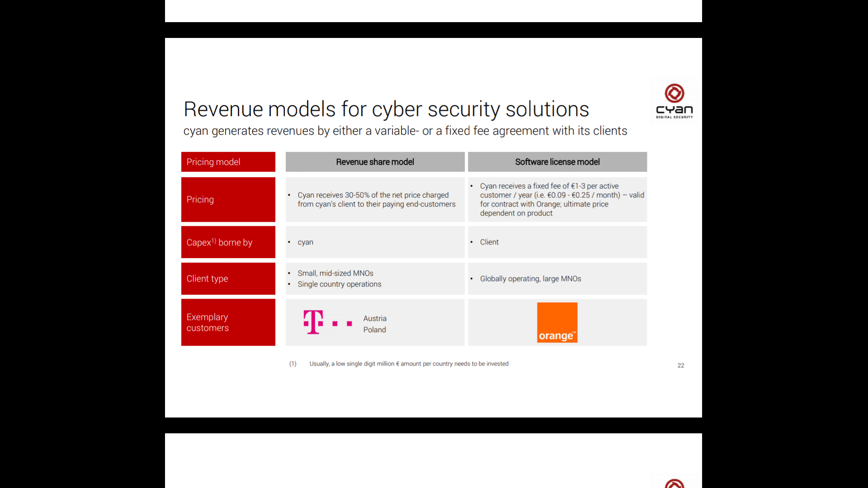The image size is (868, 488).
Task: Click the footnote about capex investment
Action: tap(408, 364)
